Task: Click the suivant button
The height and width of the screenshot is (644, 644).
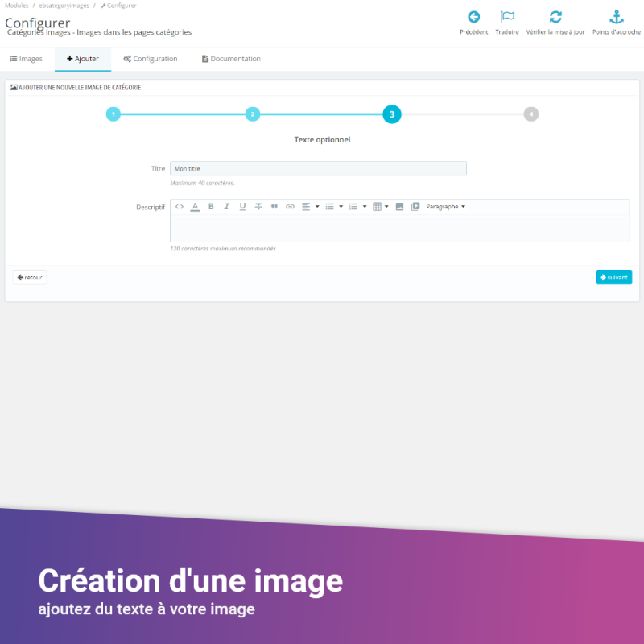Action: (613, 277)
